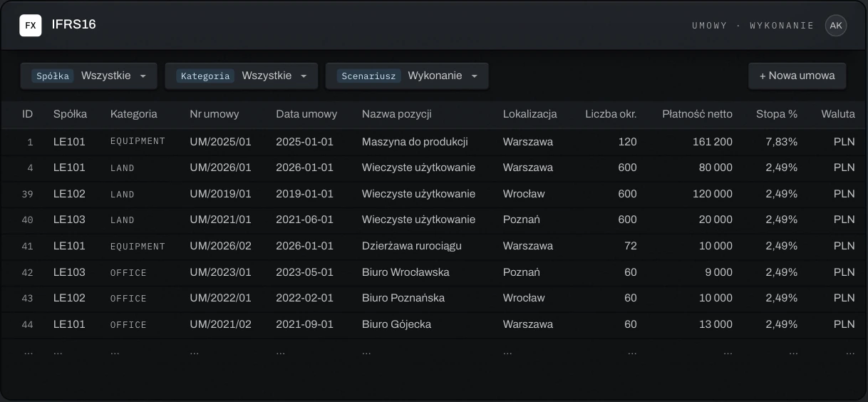Screen dimensions: 868x402
Task: Sort by the Waluta column header
Action: coord(838,114)
